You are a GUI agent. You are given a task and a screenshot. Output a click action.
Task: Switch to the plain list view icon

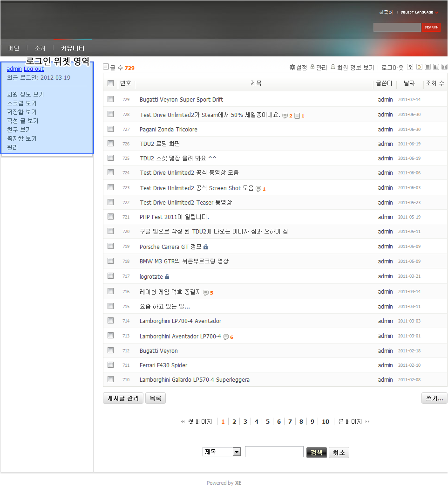(428, 67)
